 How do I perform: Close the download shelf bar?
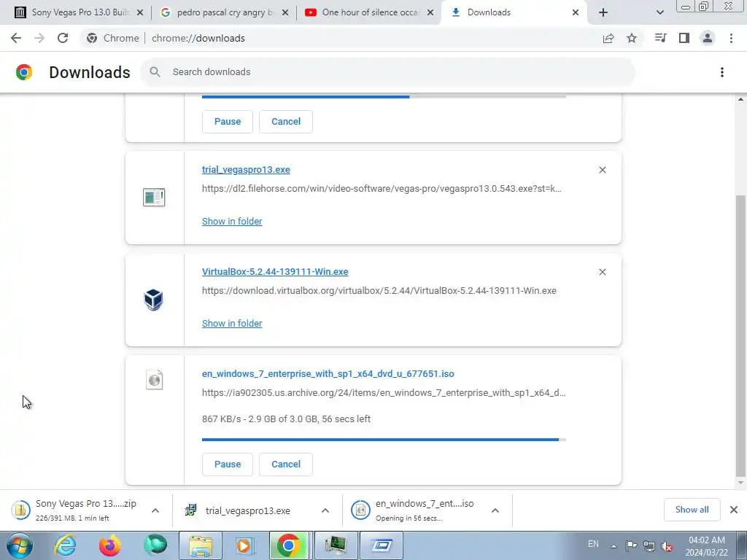(734, 510)
